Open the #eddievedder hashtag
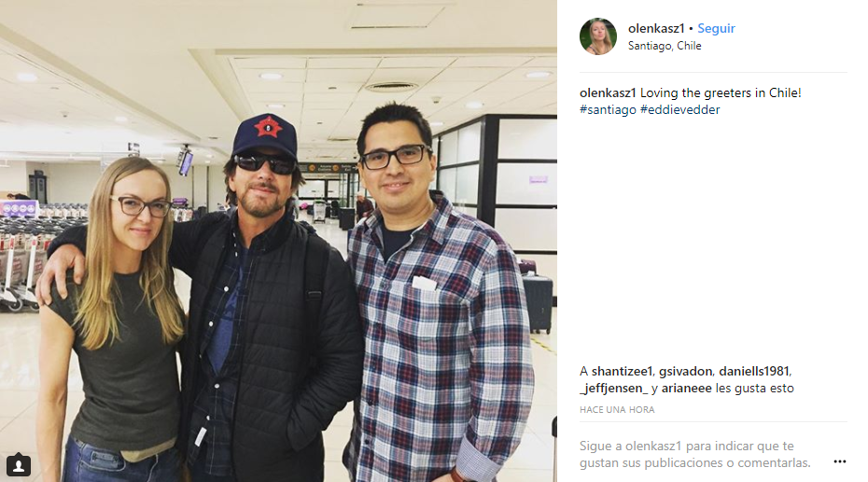This screenshot has width=868, height=482. click(x=679, y=109)
